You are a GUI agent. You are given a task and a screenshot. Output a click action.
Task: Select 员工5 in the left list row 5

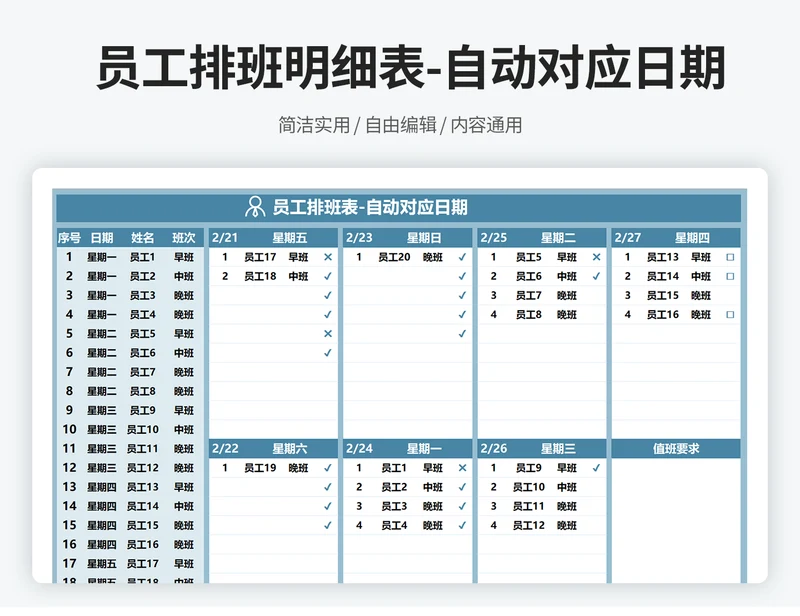point(142,334)
